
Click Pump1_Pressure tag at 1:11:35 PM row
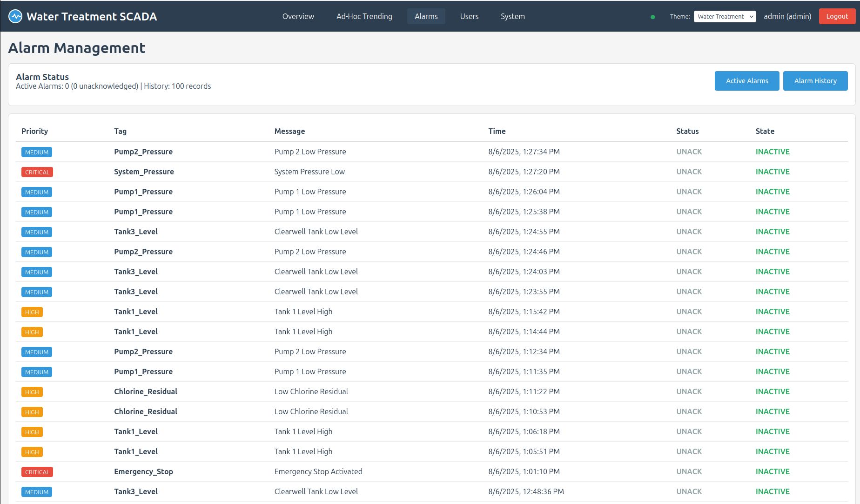click(x=143, y=371)
